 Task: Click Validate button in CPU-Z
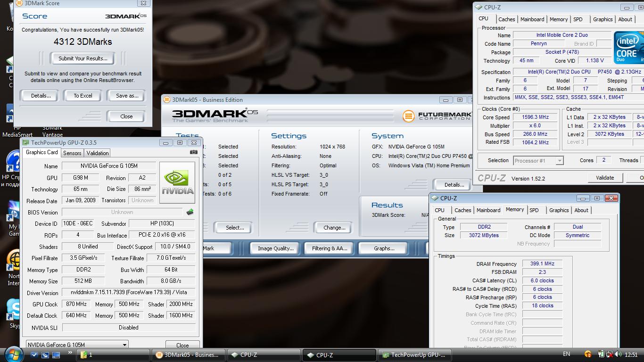coord(605,178)
